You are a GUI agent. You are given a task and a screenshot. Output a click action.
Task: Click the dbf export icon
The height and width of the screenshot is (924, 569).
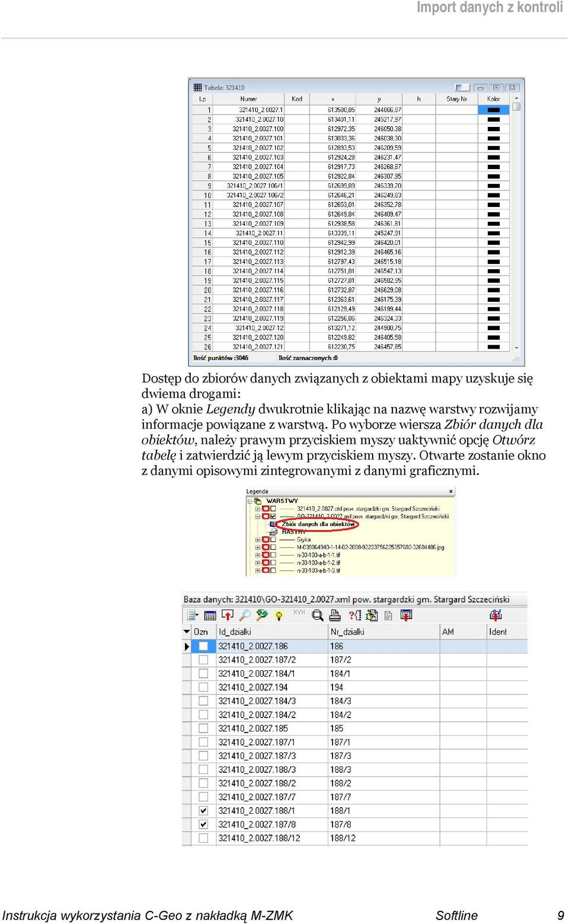(496, 614)
